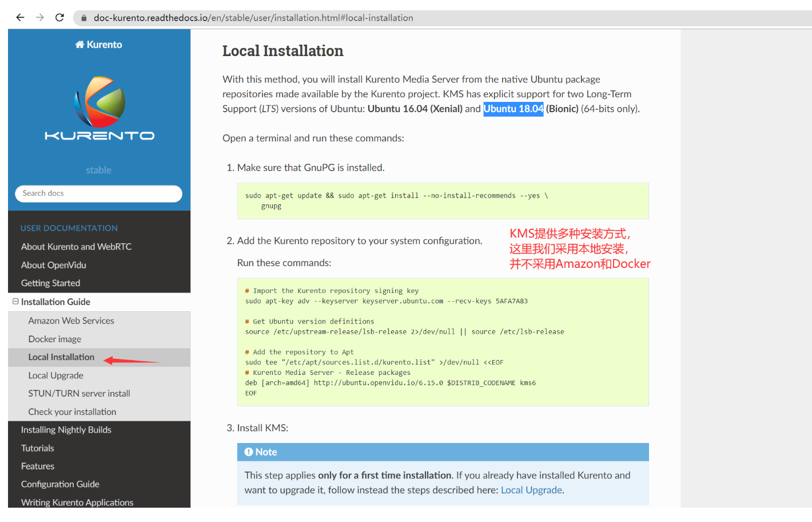The width and height of the screenshot is (812, 522).
Task: Follow the Local Upgrade link in note
Action: [531, 491]
